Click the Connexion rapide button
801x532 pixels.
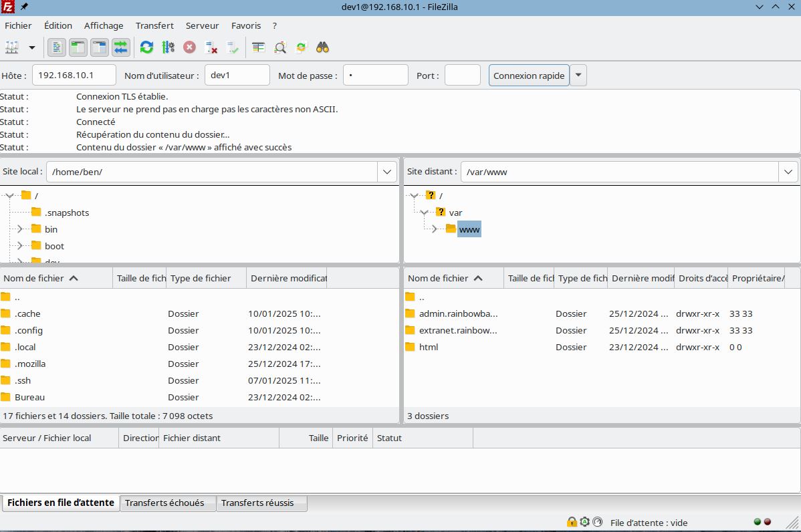click(x=529, y=76)
